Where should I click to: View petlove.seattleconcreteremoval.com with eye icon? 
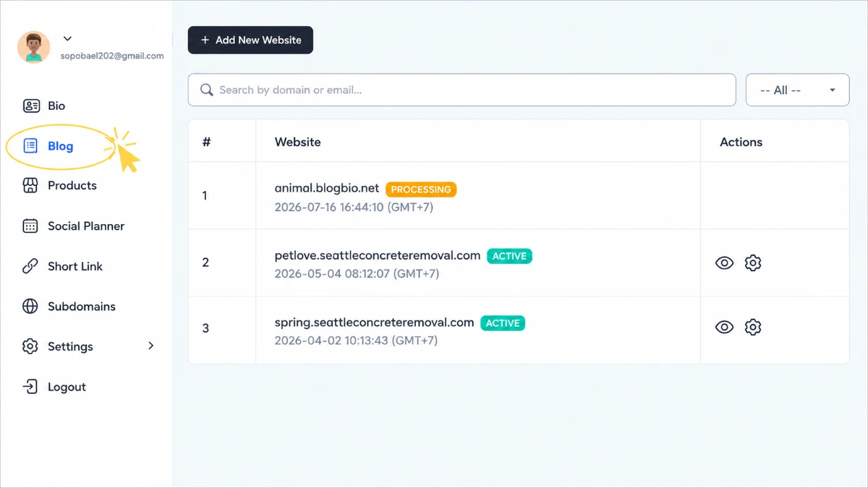click(x=724, y=263)
